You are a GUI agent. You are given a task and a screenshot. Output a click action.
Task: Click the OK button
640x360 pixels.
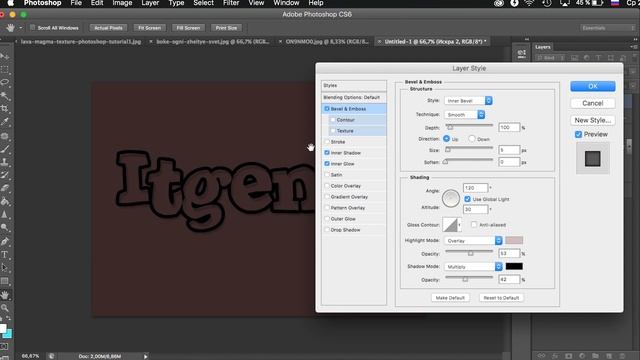pos(593,86)
